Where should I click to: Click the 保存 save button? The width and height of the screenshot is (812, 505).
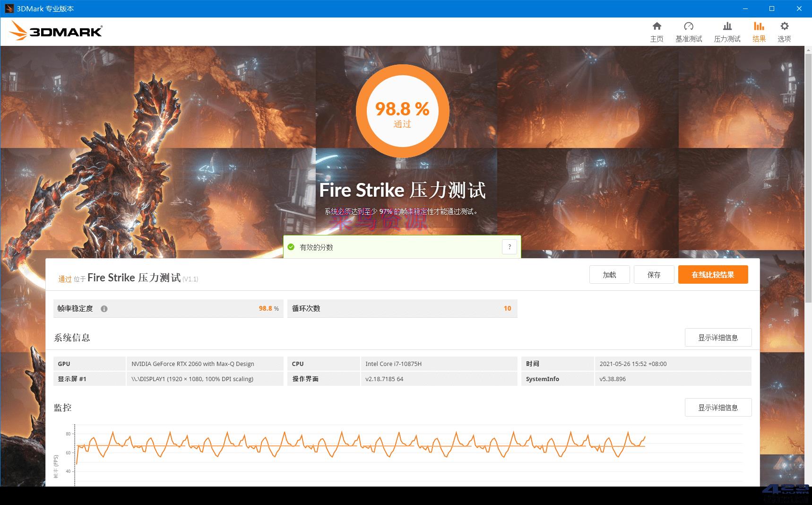coord(654,274)
